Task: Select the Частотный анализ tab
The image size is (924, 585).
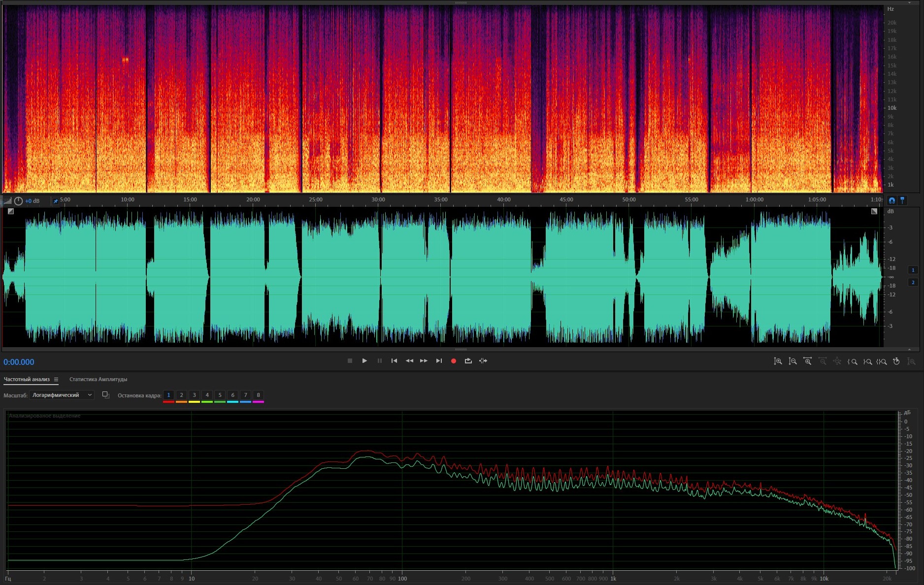Action: 27,380
